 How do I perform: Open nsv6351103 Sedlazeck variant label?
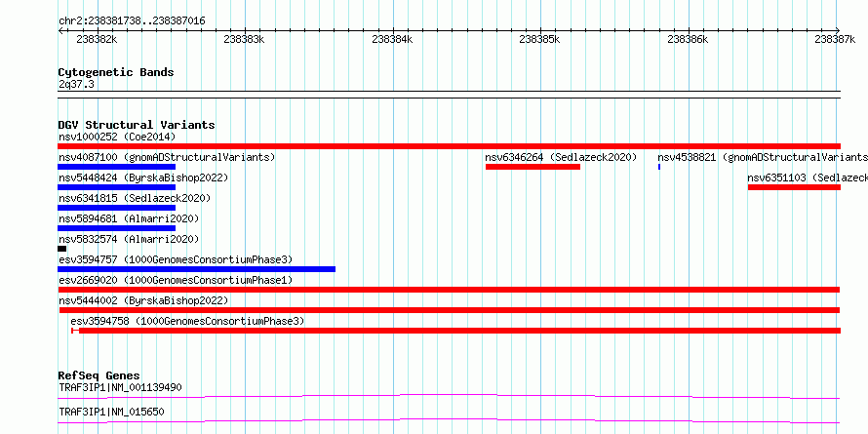(x=808, y=178)
